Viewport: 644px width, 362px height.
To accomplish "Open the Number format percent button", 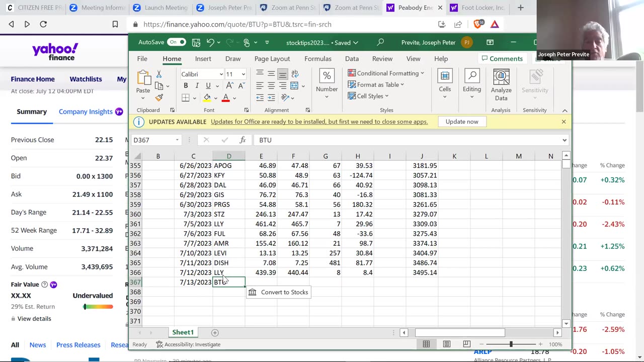I will (327, 83).
